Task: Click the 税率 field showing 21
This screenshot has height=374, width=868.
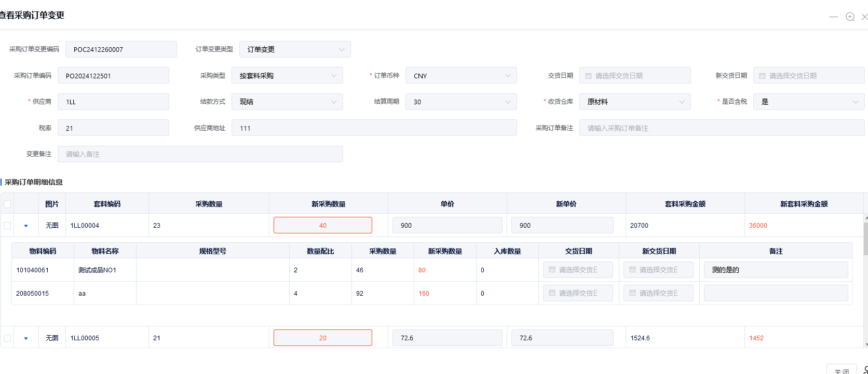Action: tap(113, 128)
